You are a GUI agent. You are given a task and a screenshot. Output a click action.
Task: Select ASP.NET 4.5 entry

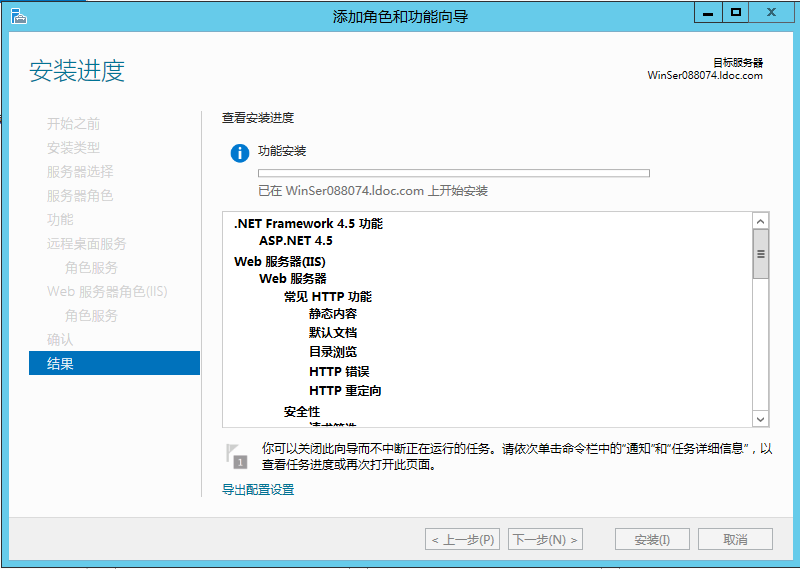296,240
